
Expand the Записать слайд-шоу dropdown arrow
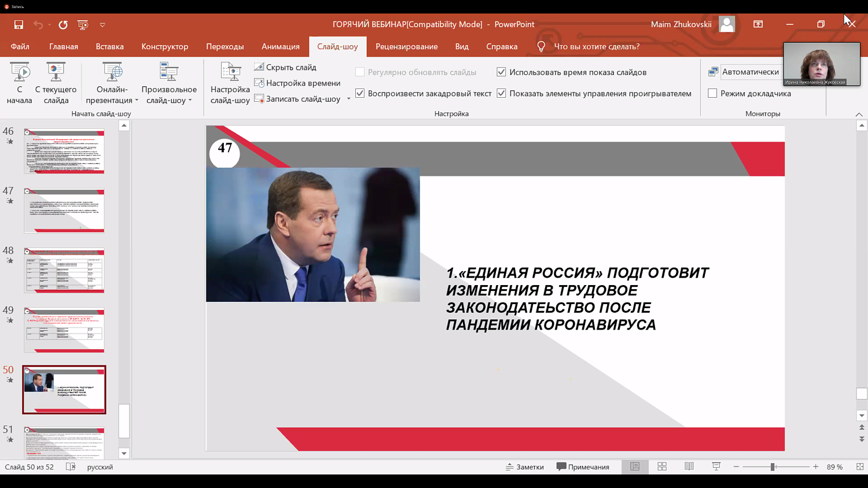[348, 99]
